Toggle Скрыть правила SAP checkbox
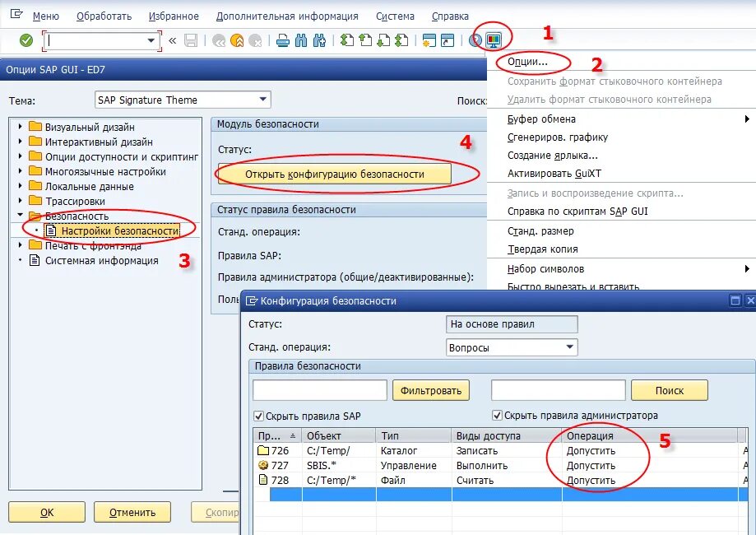756x535 pixels. click(x=258, y=416)
